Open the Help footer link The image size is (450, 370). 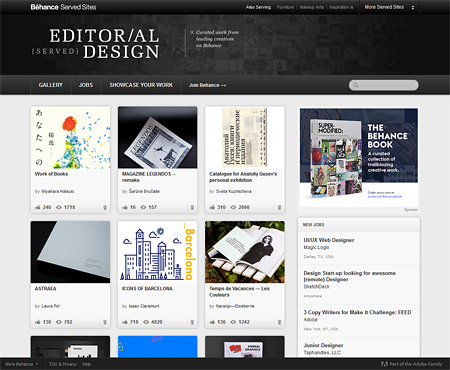87,364
